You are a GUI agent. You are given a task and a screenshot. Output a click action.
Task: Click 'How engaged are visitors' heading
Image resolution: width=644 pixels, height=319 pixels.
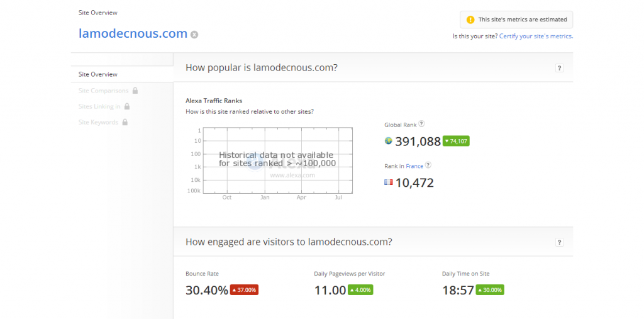(289, 242)
